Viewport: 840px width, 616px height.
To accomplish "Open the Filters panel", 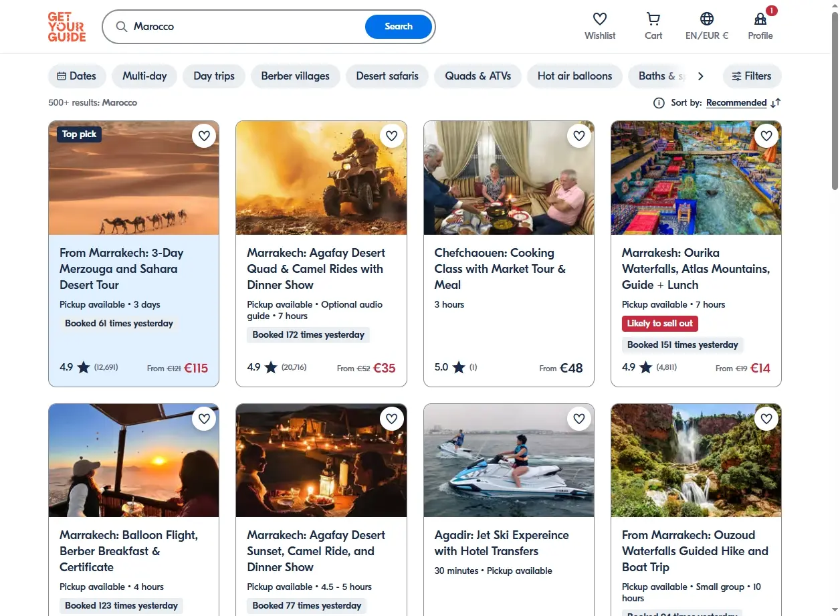I will pos(752,76).
